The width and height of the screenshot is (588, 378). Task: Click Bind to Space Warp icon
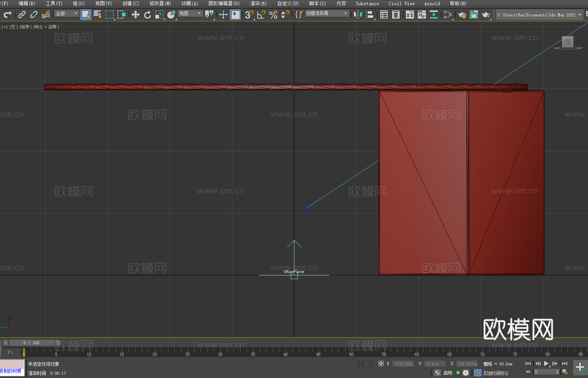click(x=46, y=14)
